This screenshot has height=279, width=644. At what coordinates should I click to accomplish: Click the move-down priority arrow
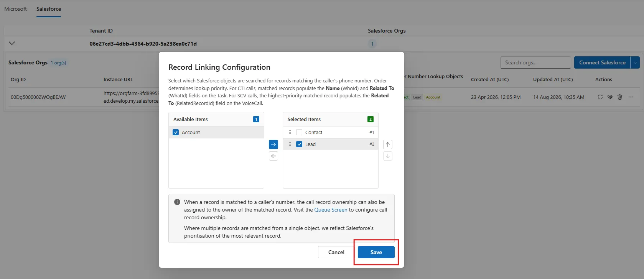coord(388,156)
